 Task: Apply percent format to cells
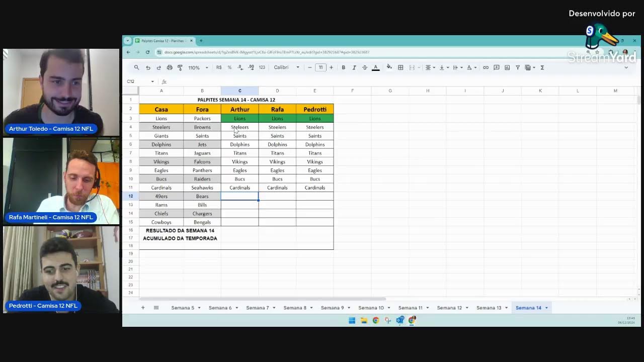pyautogui.click(x=229, y=67)
